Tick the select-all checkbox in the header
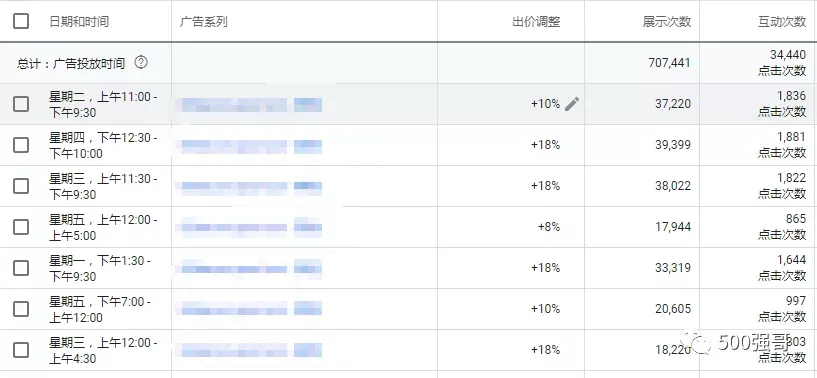This screenshot has width=817, height=378. point(21,21)
